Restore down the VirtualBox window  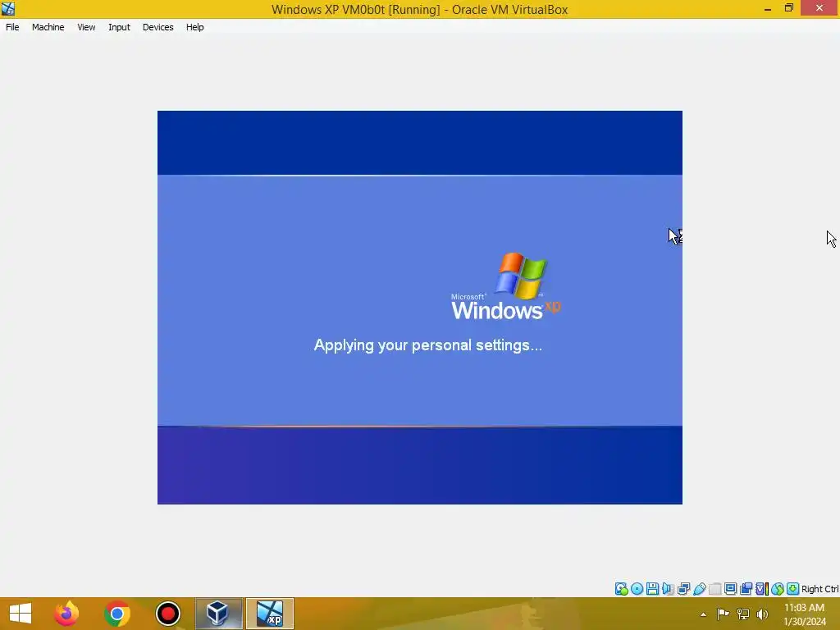[x=789, y=8]
